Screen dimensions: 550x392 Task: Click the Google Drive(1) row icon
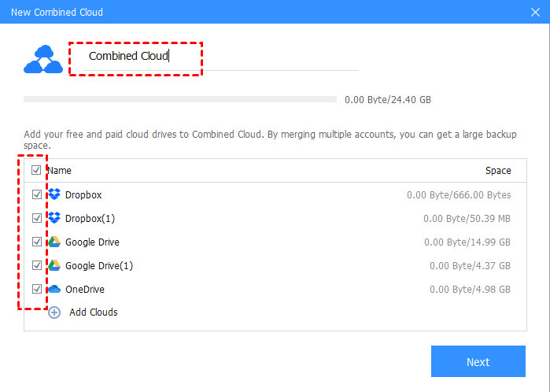point(54,265)
